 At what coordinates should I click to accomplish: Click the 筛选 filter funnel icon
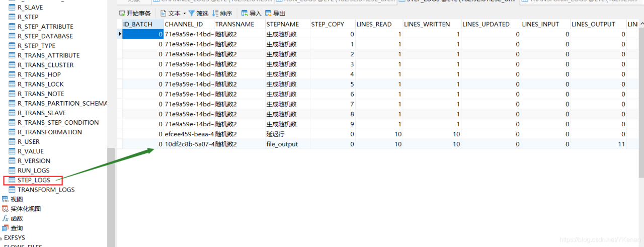coord(192,14)
